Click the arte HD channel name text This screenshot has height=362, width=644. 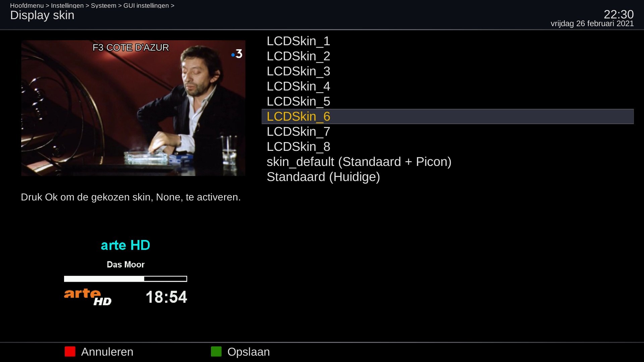[x=125, y=245]
